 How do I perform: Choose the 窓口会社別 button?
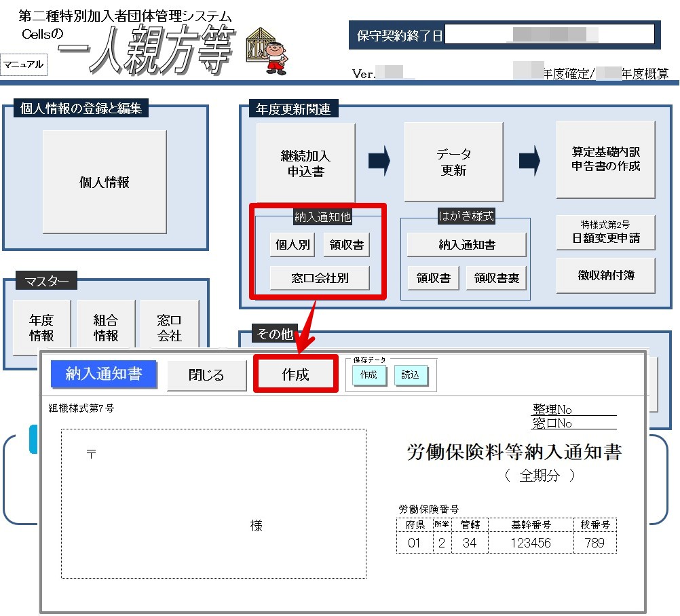point(320,278)
